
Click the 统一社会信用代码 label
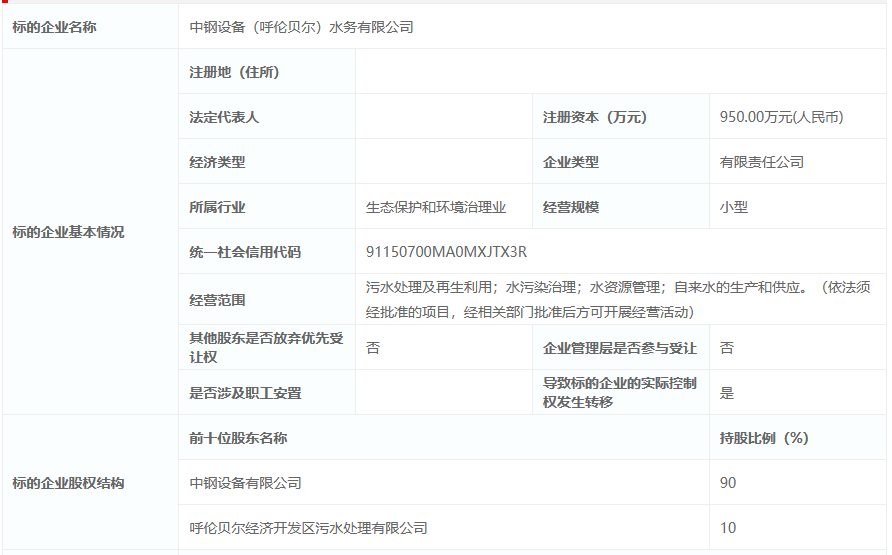click(x=245, y=252)
